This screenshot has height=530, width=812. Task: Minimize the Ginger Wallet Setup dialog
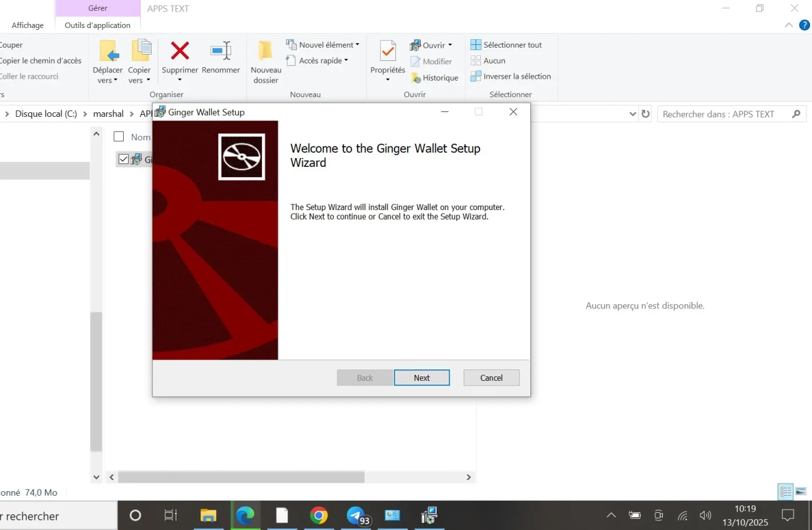click(x=445, y=112)
